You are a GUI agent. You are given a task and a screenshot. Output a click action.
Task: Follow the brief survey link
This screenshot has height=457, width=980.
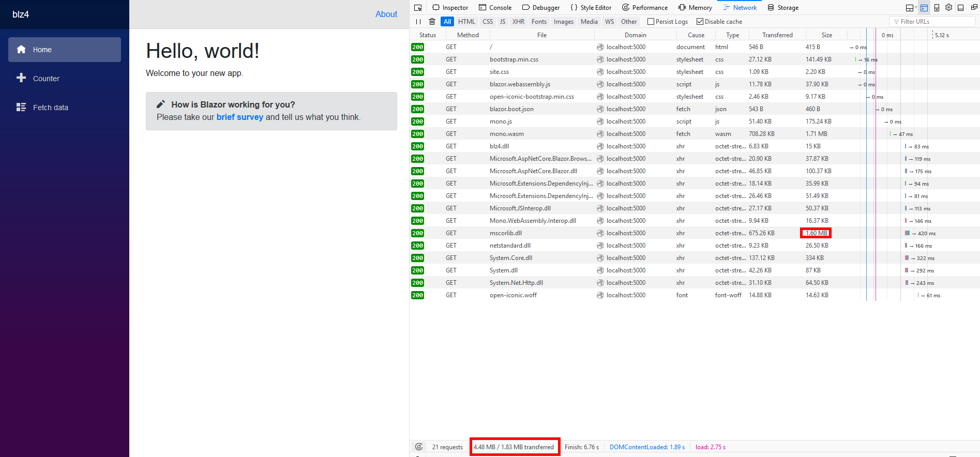click(240, 117)
